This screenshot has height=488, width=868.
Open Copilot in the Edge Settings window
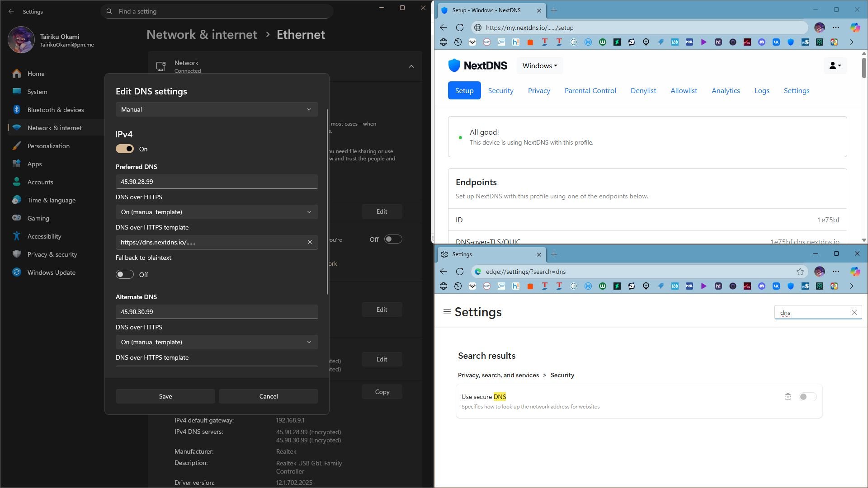click(x=855, y=272)
